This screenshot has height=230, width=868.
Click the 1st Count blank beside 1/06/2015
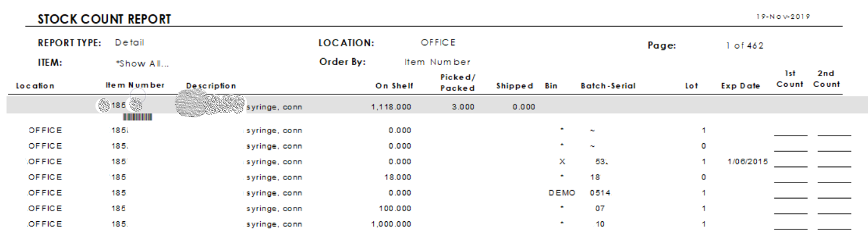coord(791,164)
